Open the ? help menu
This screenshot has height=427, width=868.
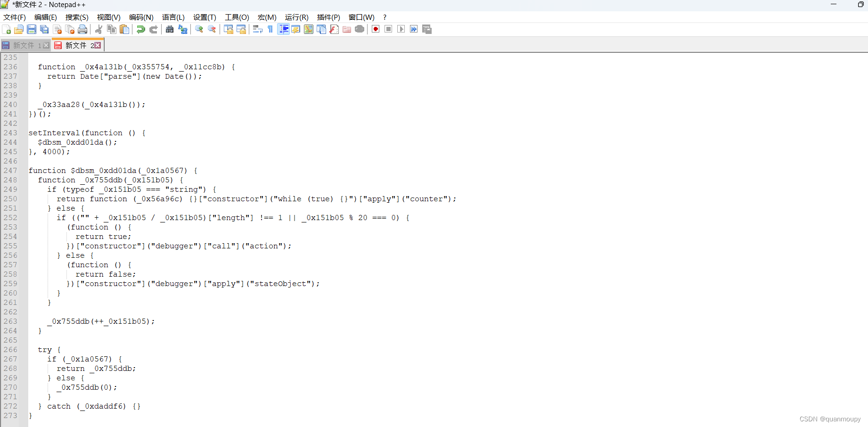click(385, 17)
